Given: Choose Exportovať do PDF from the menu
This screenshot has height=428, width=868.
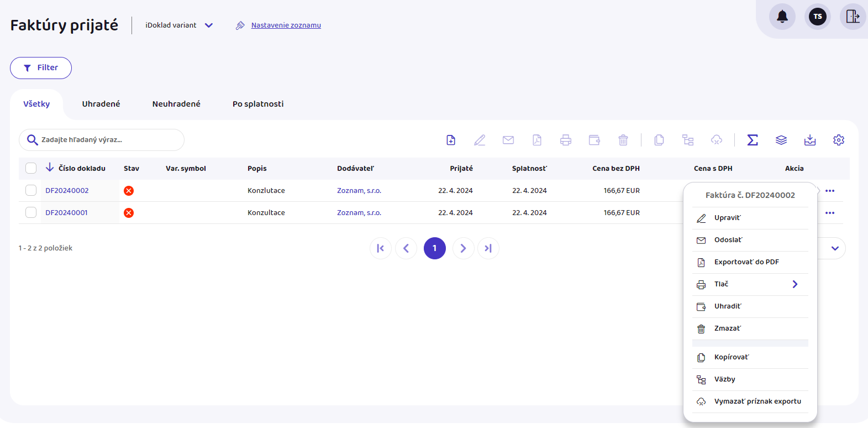Looking at the screenshot, I should point(746,262).
